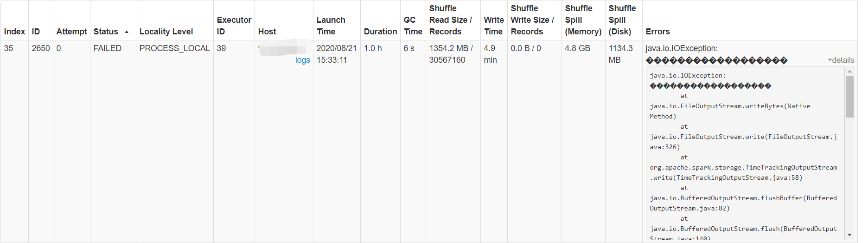Viewport: 868px width, 243px height.
Task: Sort by the Host column header
Action: pos(267,32)
